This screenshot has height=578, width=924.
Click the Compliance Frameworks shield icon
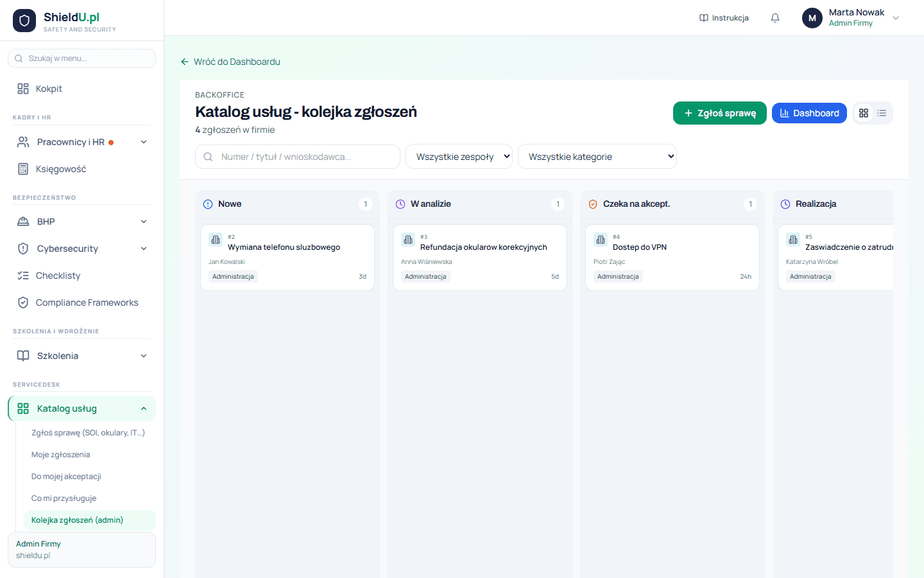(23, 302)
